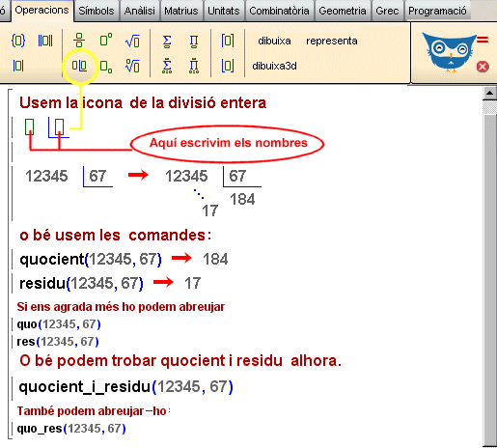Click the dibuixa command
497x448 pixels.
click(x=274, y=41)
